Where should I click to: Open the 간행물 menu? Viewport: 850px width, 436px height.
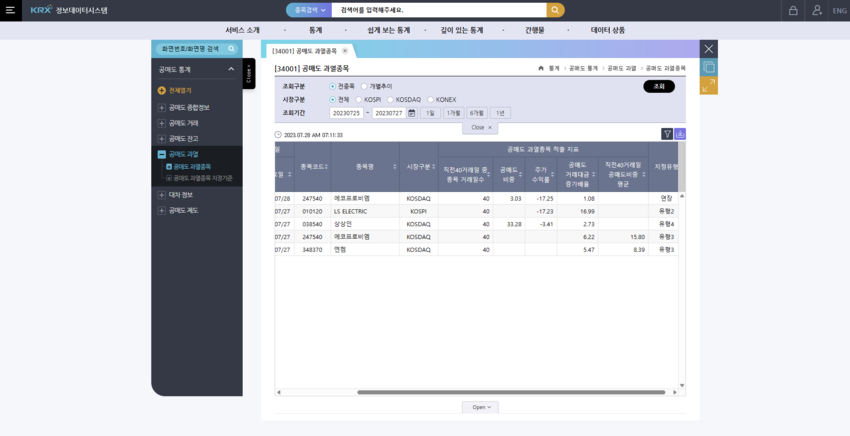(x=535, y=30)
